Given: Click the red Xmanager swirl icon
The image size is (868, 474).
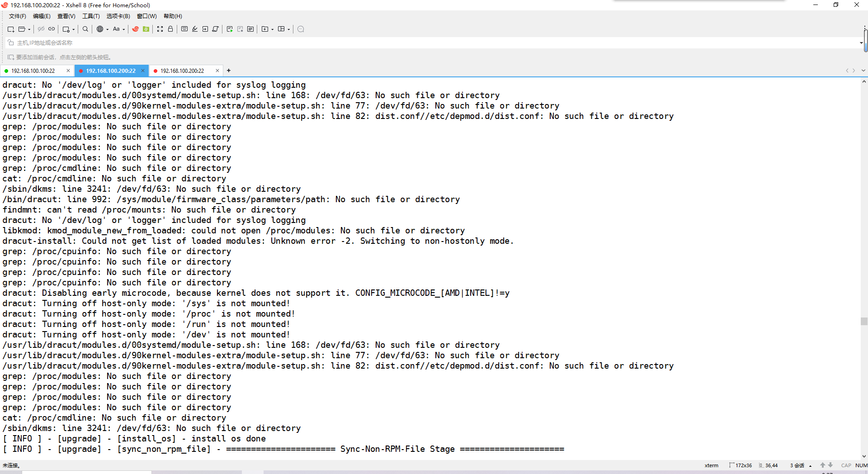Looking at the screenshot, I should point(135,29).
